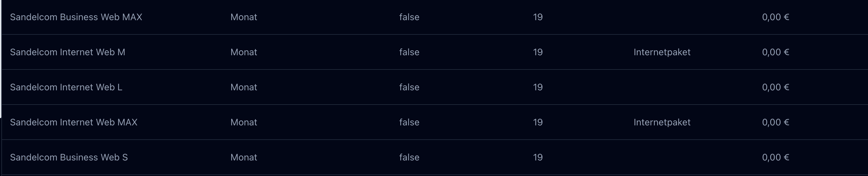Click the 19 value for Business Web S

(x=538, y=157)
